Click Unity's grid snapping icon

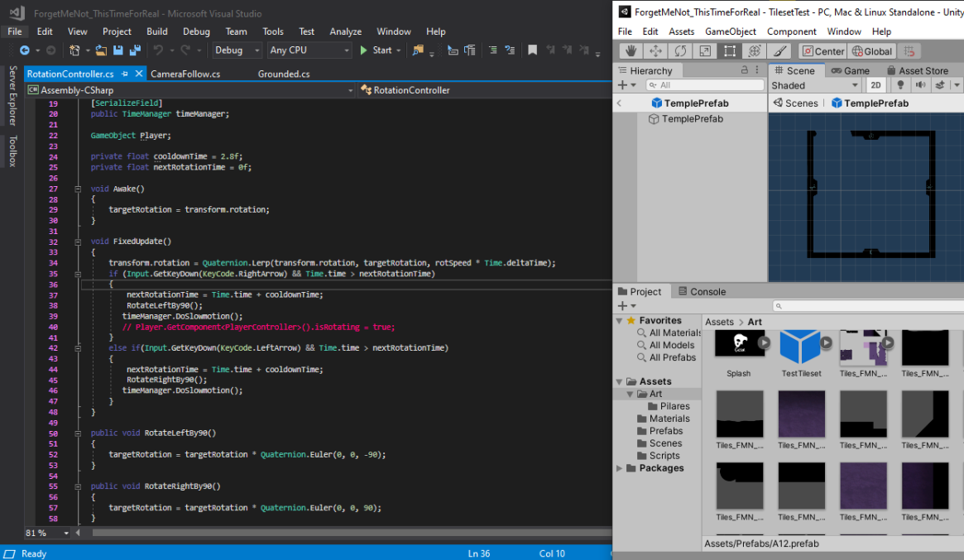coord(909,51)
